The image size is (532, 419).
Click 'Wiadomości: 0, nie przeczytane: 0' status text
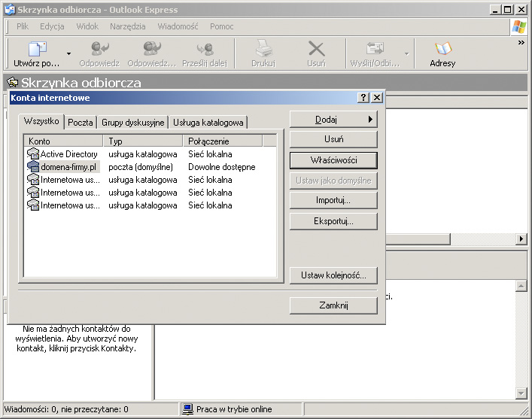click(x=66, y=409)
